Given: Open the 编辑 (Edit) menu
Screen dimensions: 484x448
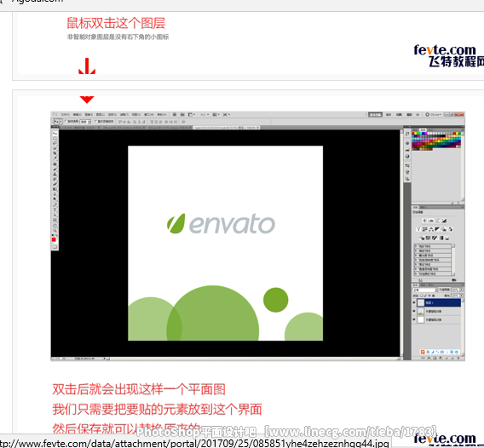Looking at the screenshot, I should point(78,114).
